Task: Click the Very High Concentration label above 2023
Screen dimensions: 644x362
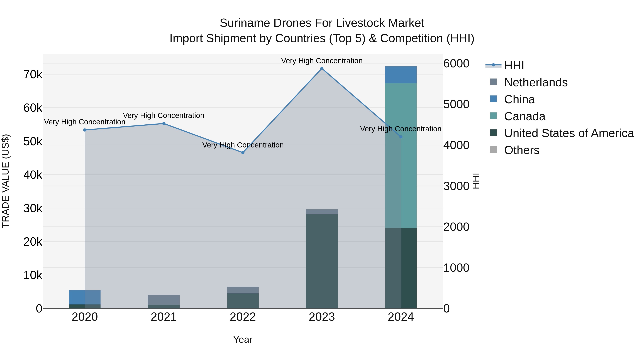Action: [x=322, y=61]
